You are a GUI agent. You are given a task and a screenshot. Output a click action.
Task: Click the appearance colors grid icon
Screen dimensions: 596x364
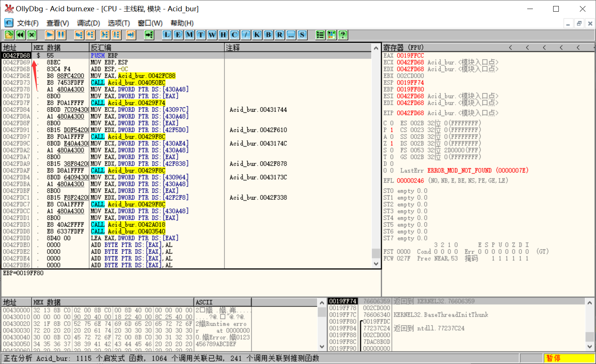[331, 35]
